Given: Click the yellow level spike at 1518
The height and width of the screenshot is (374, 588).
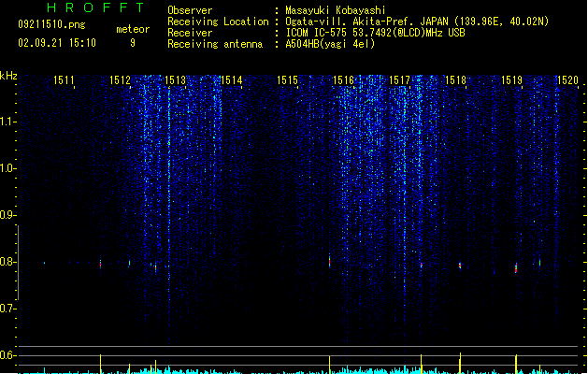Looking at the screenshot, I should (x=460, y=363).
